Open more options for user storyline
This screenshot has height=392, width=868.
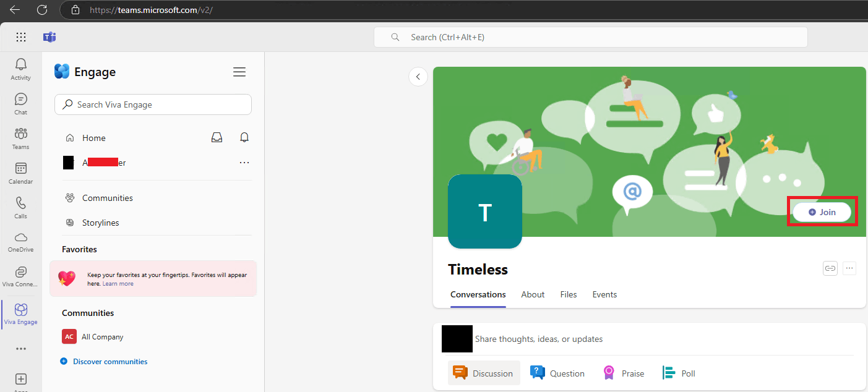tap(244, 163)
